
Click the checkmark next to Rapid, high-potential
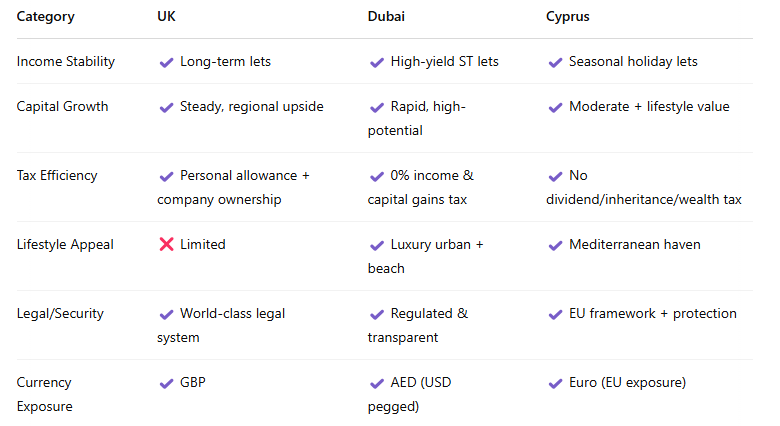(x=377, y=107)
